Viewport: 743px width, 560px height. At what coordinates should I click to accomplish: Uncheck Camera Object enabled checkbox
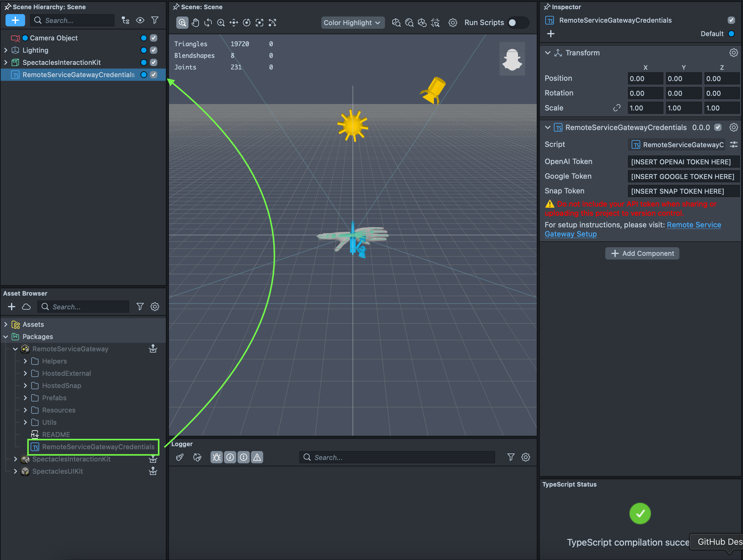tap(154, 38)
